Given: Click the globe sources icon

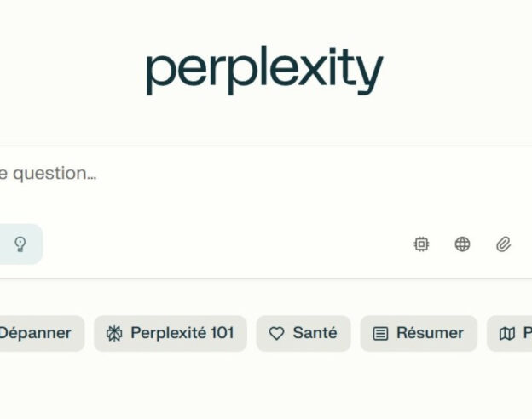Looking at the screenshot, I should click(x=462, y=244).
